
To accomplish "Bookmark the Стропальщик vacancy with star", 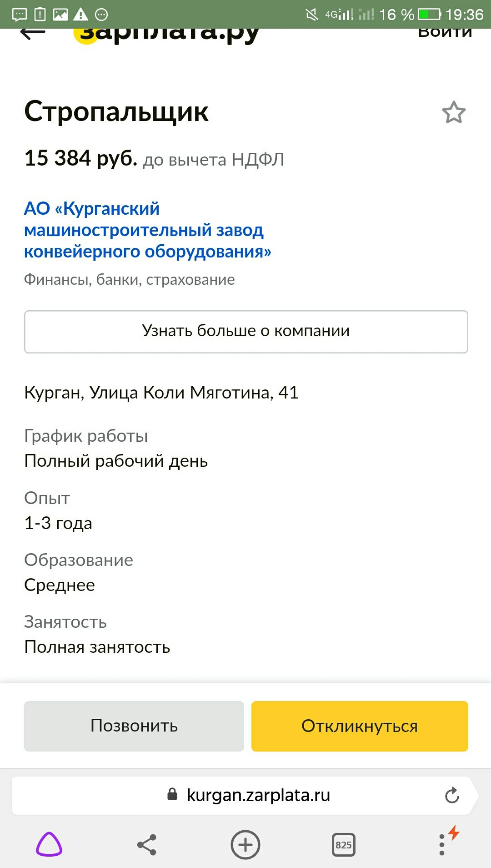I will click(x=454, y=112).
